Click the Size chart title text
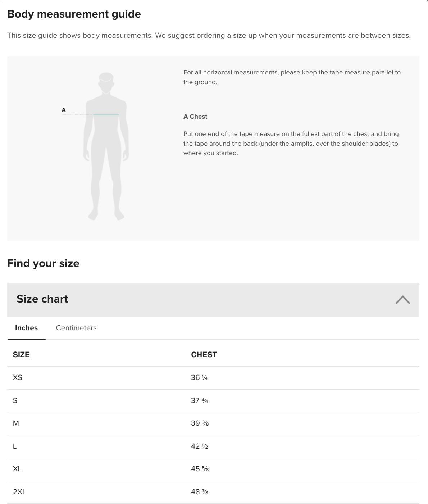 coord(42,299)
